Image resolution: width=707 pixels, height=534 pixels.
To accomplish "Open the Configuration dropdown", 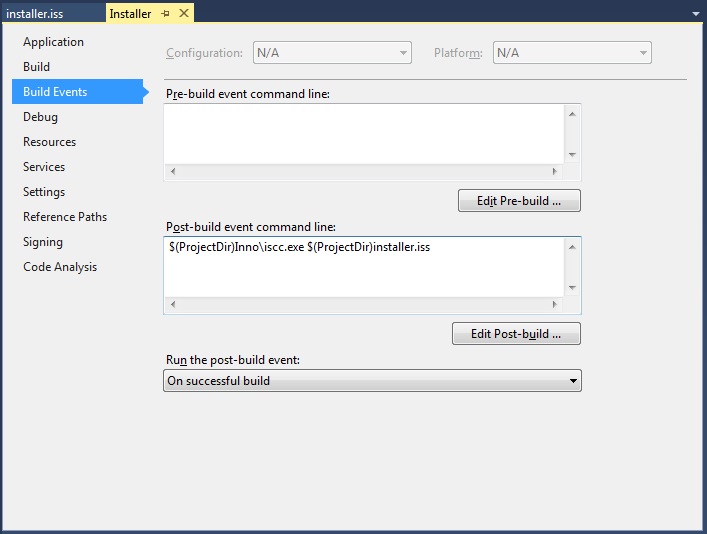I will coord(332,53).
